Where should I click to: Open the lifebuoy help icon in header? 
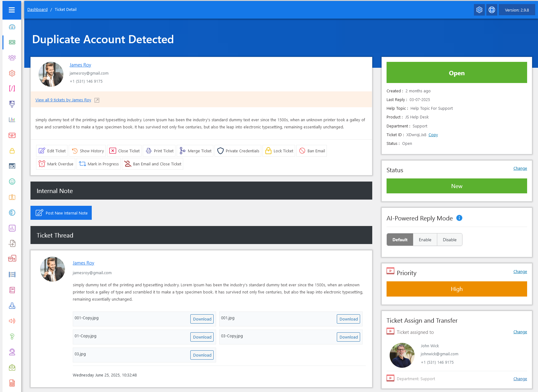tap(492, 10)
